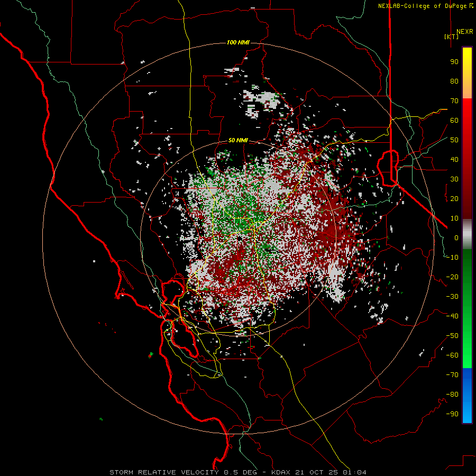Click the gray zero-velocity segment of the color bar
476x476 pixels.
(467, 234)
